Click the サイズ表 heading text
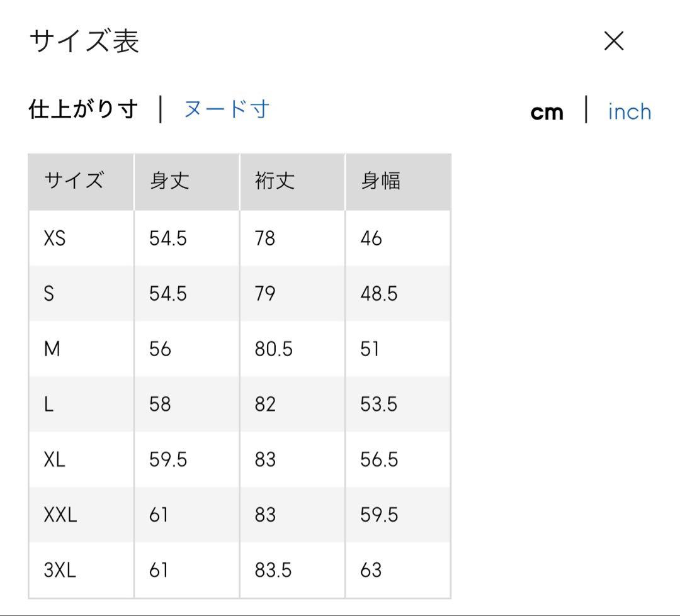The height and width of the screenshot is (616, 680). [x=84, y=42]
